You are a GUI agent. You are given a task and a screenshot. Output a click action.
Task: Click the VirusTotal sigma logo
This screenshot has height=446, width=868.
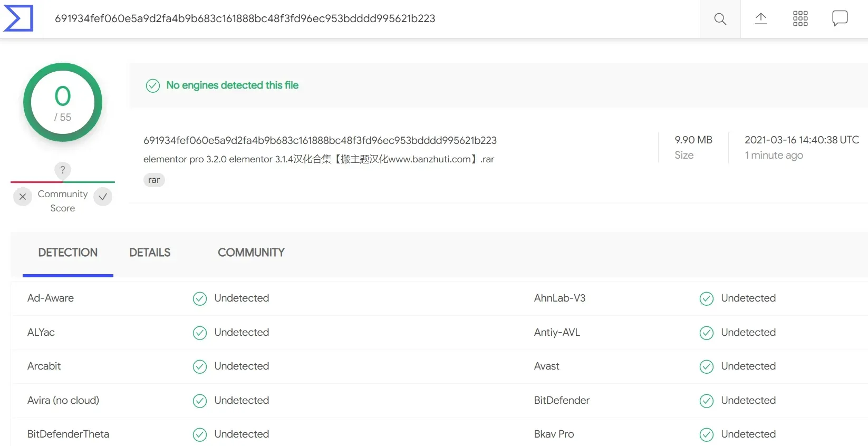[x=19, y=18]
